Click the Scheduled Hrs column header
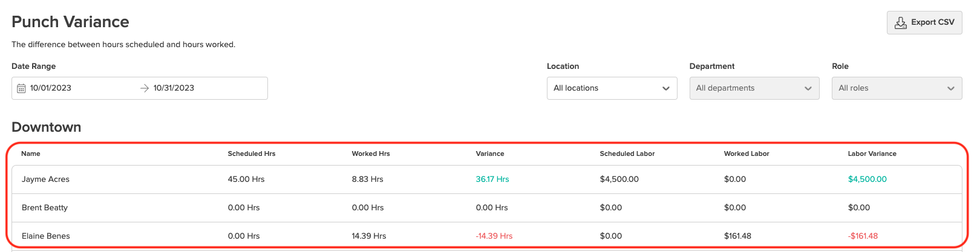 pos(252,153)
